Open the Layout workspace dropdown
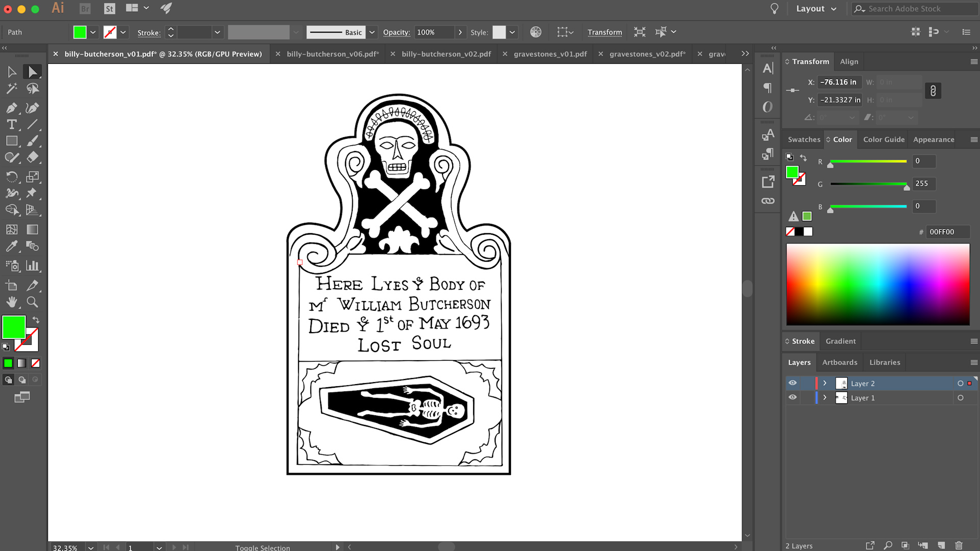The width and height of the screenshot is (980, 551). pos(816,9)
